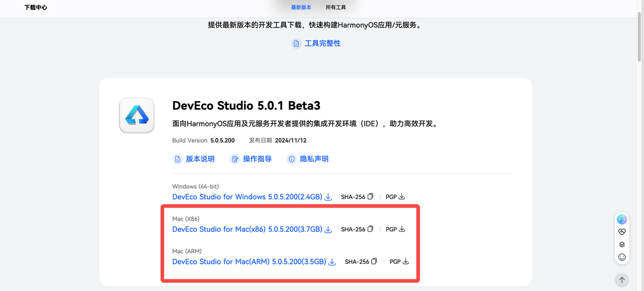Screen dimensions: 644x291
Task: Click the Mac (ARM) label
Action: point(187,251)
